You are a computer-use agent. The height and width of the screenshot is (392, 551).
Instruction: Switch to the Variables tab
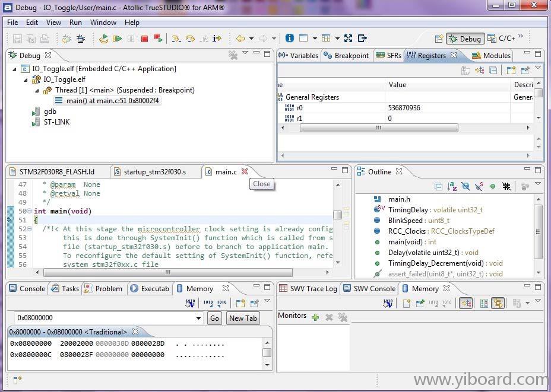pos(299,55)
